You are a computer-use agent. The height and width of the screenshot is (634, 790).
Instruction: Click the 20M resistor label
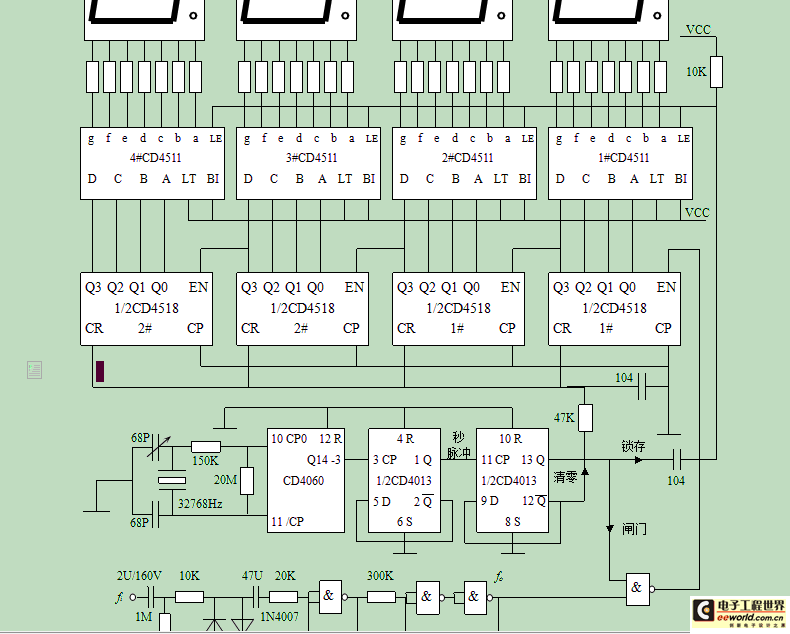click(225, 480)
